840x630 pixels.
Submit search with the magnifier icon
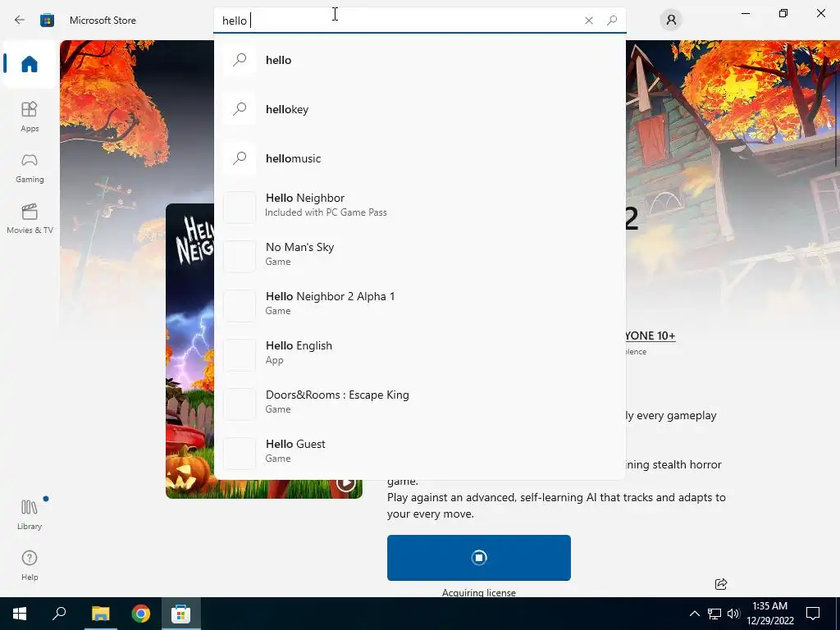(x=612, y=21)
